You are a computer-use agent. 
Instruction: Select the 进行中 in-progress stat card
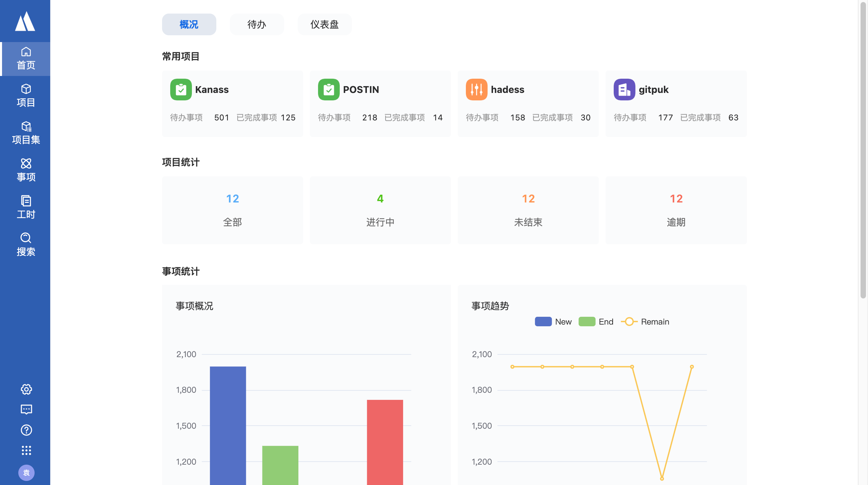pos(380,210)
